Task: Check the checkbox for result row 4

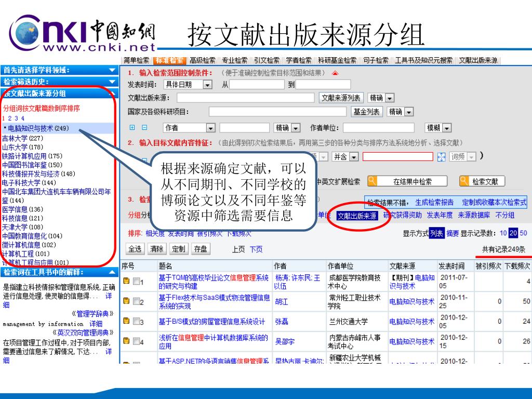Action: pyautogui.click(x=137, y=341)
